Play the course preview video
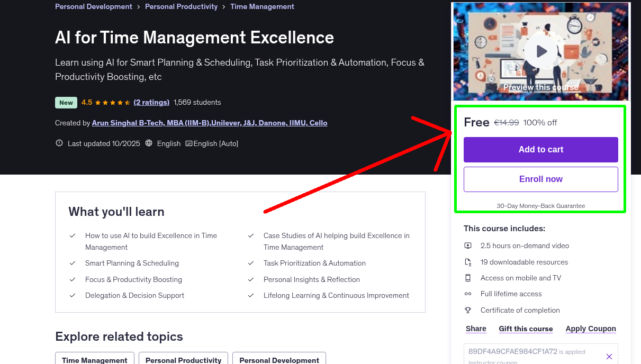Viewport: 641px width, 364px height. (x=540, y=51)
